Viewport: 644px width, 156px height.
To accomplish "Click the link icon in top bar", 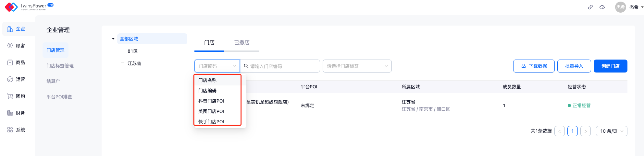I will (x=590, y=7).
